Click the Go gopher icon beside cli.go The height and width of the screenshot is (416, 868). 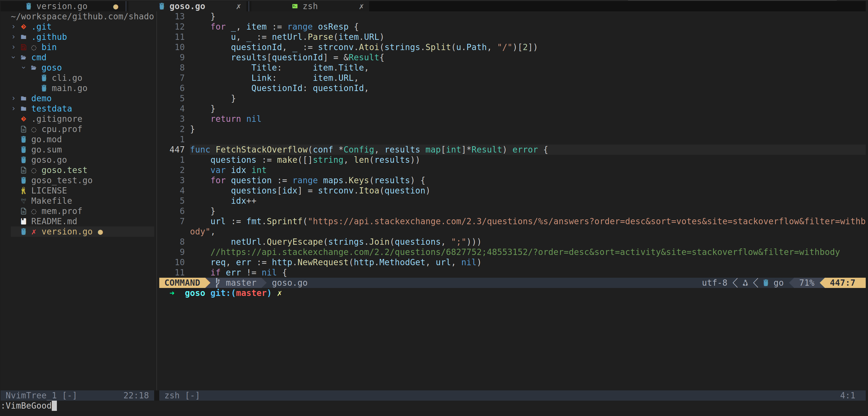(x=44, y=78)
